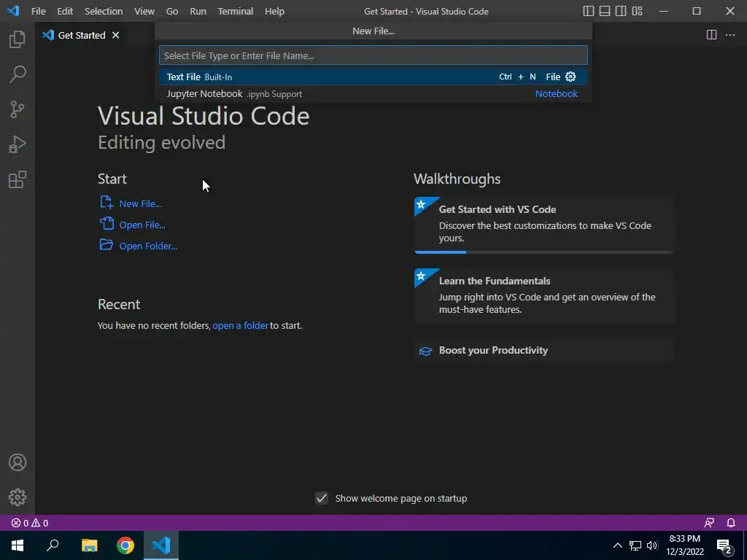Click the open a folder link
Screen dimensions: 747x560
(x=240, y=326)
